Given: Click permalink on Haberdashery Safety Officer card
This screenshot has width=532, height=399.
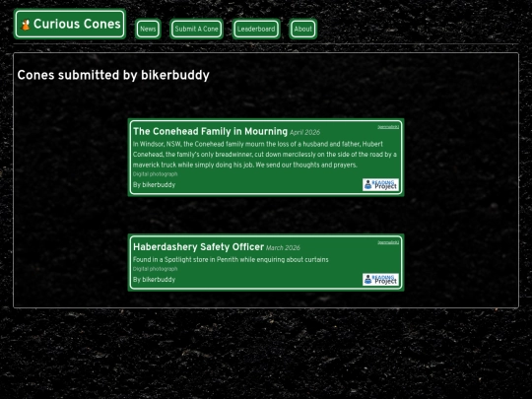Looking at the screenshot, I should coord(388,242).
